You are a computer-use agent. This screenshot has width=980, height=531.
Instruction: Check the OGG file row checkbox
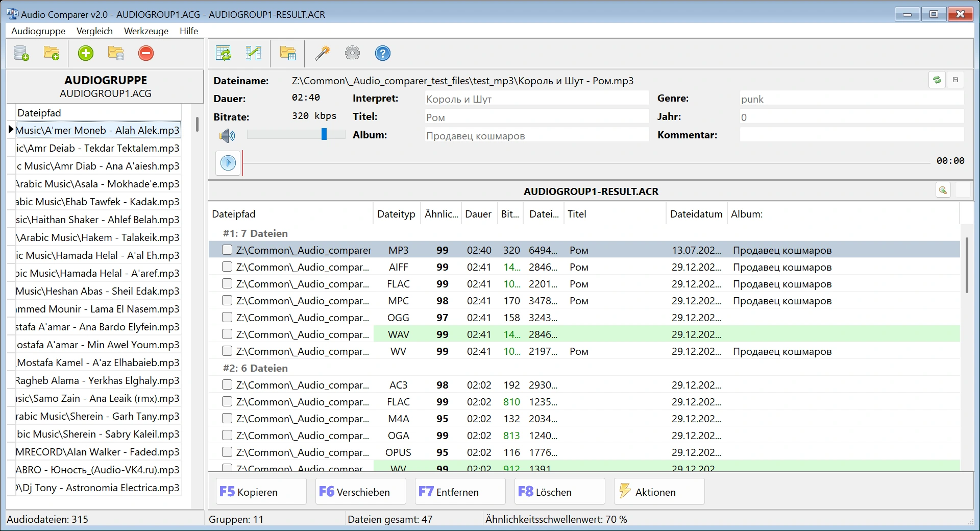(227, 318)
